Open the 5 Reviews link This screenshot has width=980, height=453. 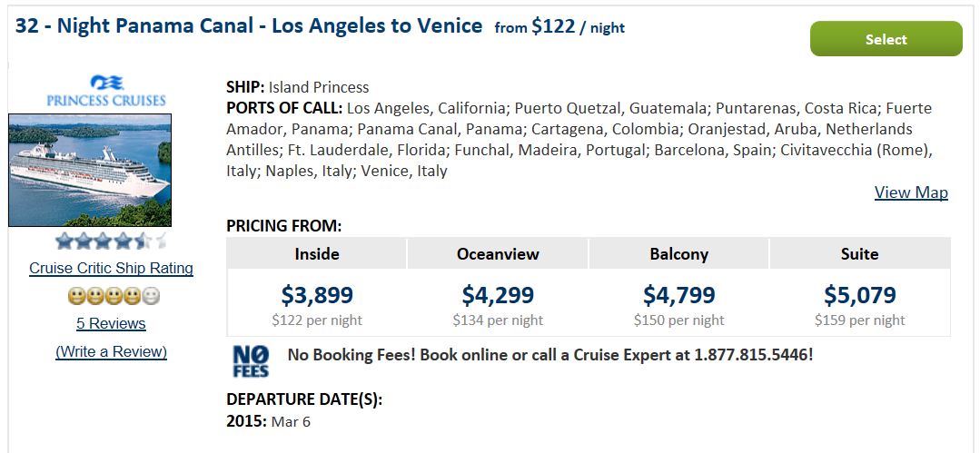point(111,324)
